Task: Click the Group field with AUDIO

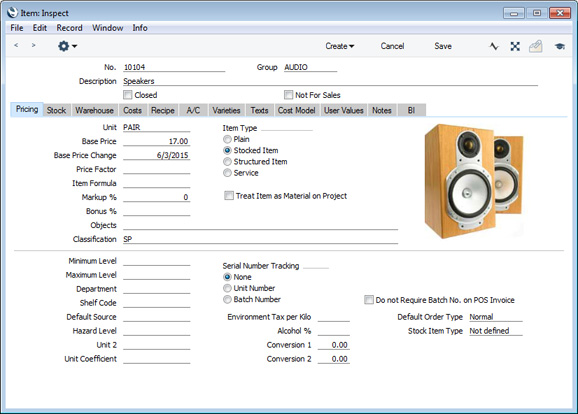Action: tap(310, 67)
